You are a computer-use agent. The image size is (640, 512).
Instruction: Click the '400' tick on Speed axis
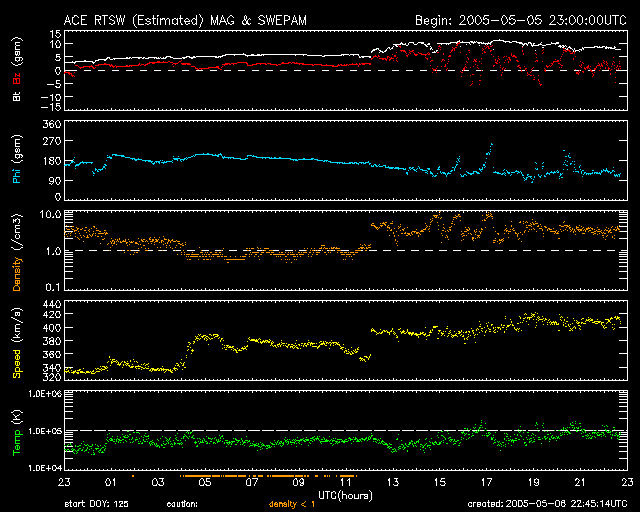(52, 328)
